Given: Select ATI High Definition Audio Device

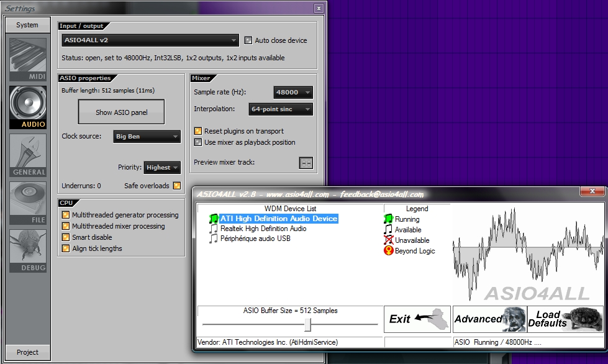Looking at the screenshot, I should click(279, 219).
